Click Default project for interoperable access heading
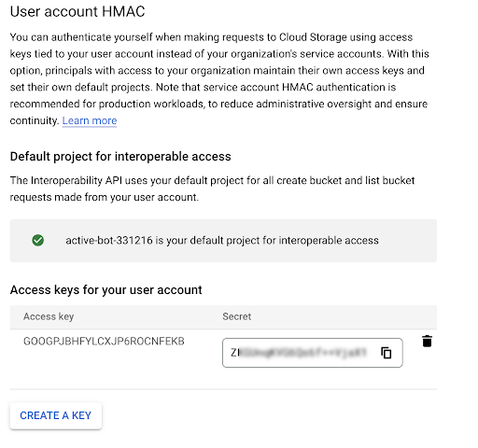Viewport: 478px width, 448px height. pos(120,156)
